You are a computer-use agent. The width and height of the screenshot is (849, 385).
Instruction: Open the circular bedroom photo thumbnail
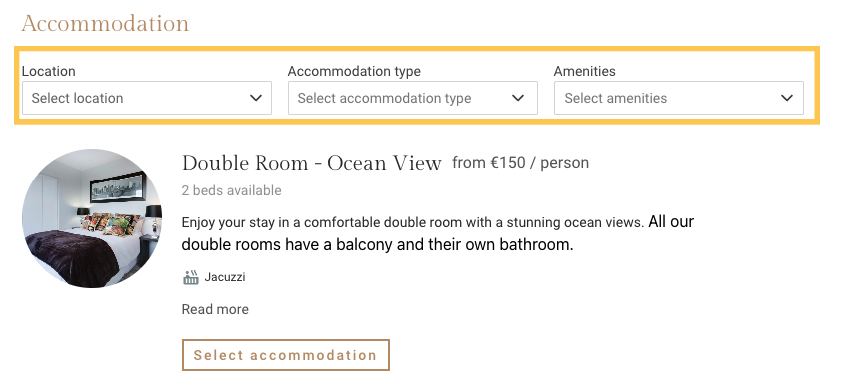click(x=92, y=218)
